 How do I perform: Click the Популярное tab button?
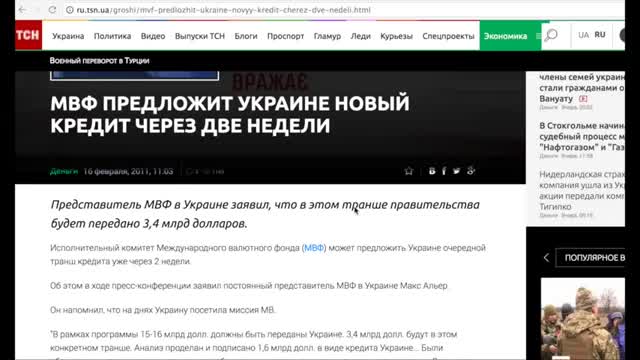(x=590, y=258)
